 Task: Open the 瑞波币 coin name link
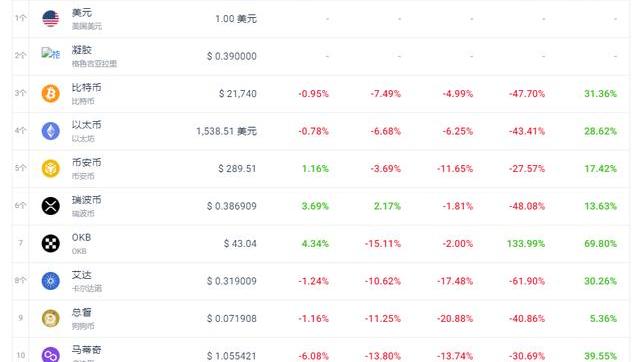point(87,200)
